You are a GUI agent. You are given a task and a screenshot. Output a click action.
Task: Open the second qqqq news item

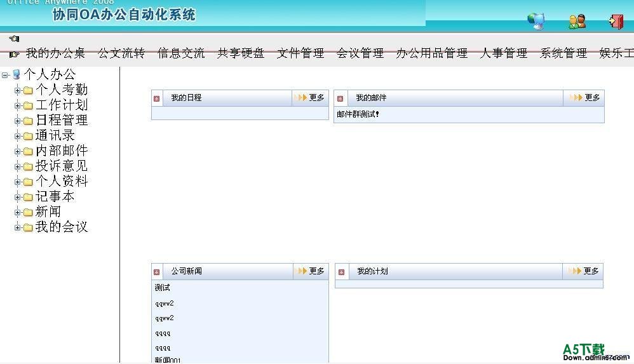click(x=163, y=348)
